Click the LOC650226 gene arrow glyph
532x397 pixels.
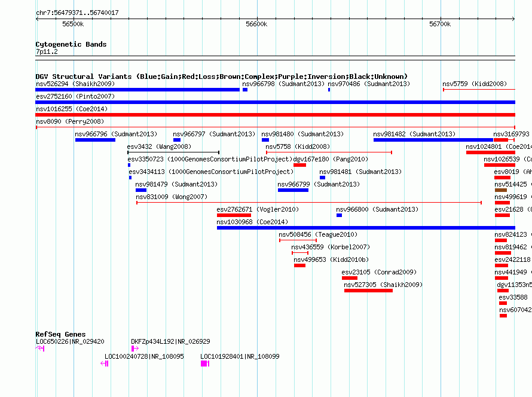(x=40, y=349)
